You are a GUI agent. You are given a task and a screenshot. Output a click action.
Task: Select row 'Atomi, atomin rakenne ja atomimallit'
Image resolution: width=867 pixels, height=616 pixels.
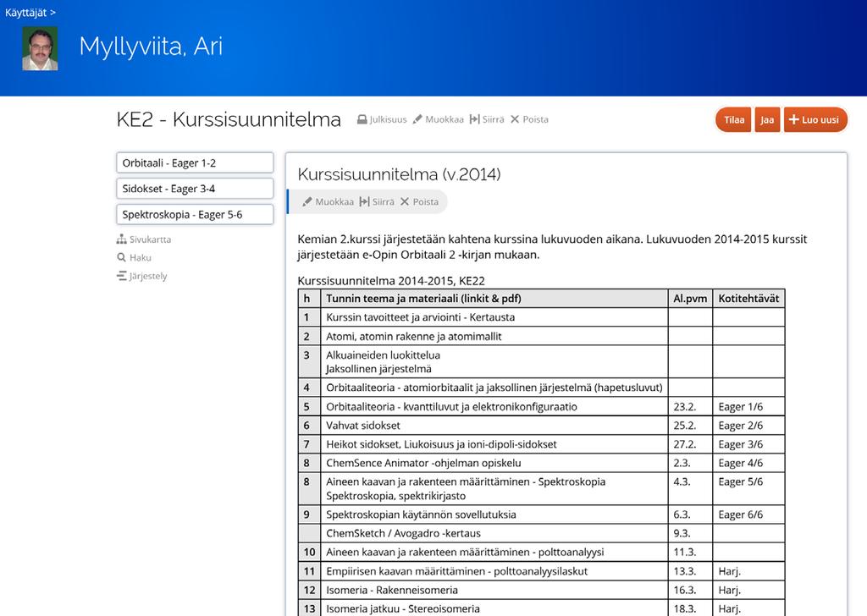pyautogui.click(x=541, y=336)
